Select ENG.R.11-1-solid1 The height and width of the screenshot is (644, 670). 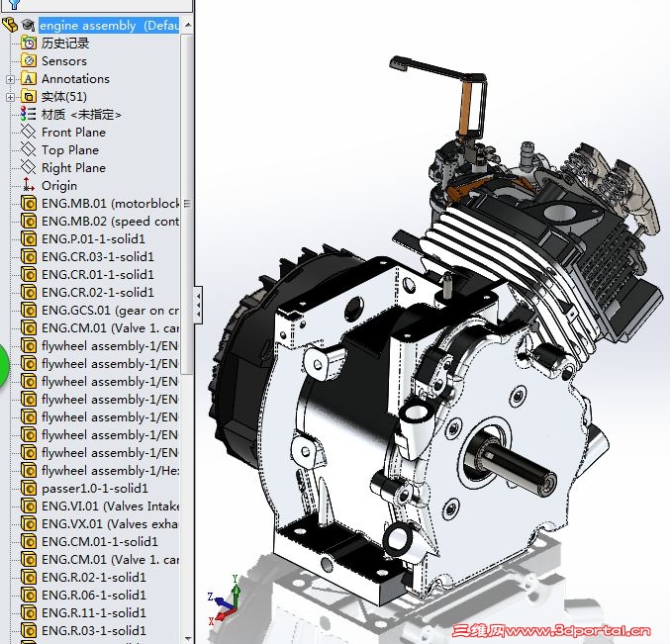point(94,612)
